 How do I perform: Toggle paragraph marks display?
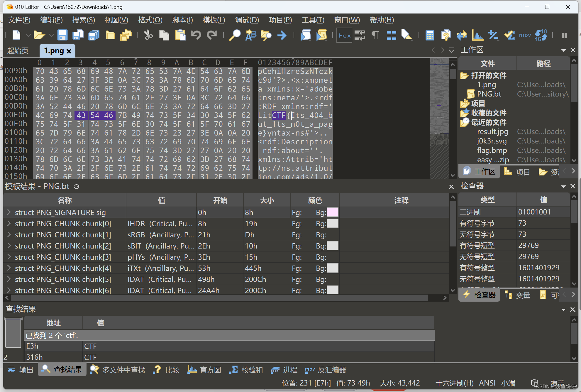click(x=375, y=35)
